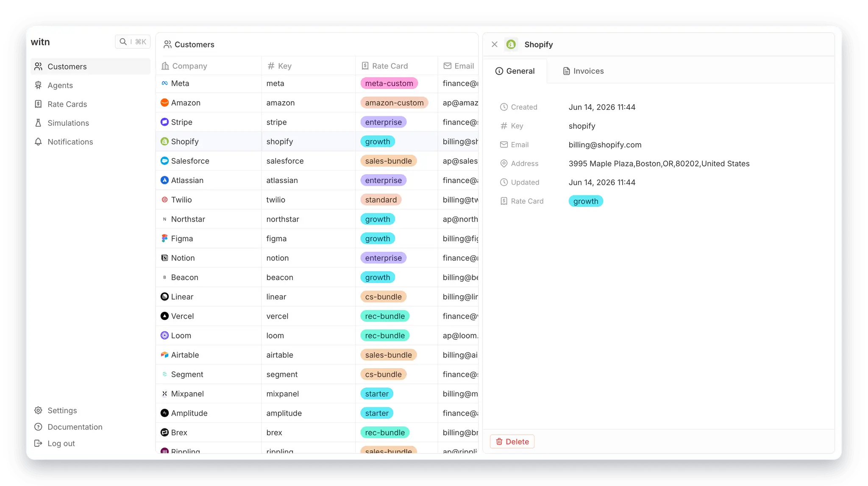The width and height of the screenshot is (868, 486).
Task: Select Customers in the sidebar
Action: (x=90, y=67)
